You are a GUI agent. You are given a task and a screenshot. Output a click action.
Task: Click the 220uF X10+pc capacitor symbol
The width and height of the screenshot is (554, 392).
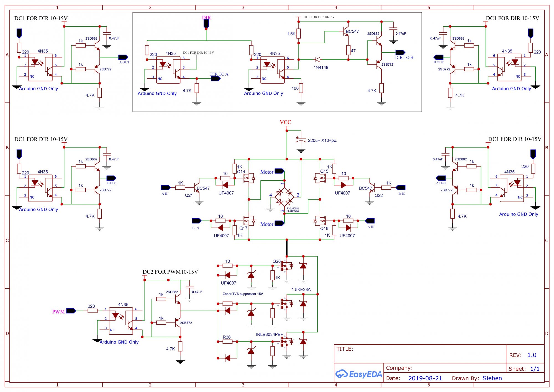301,140
